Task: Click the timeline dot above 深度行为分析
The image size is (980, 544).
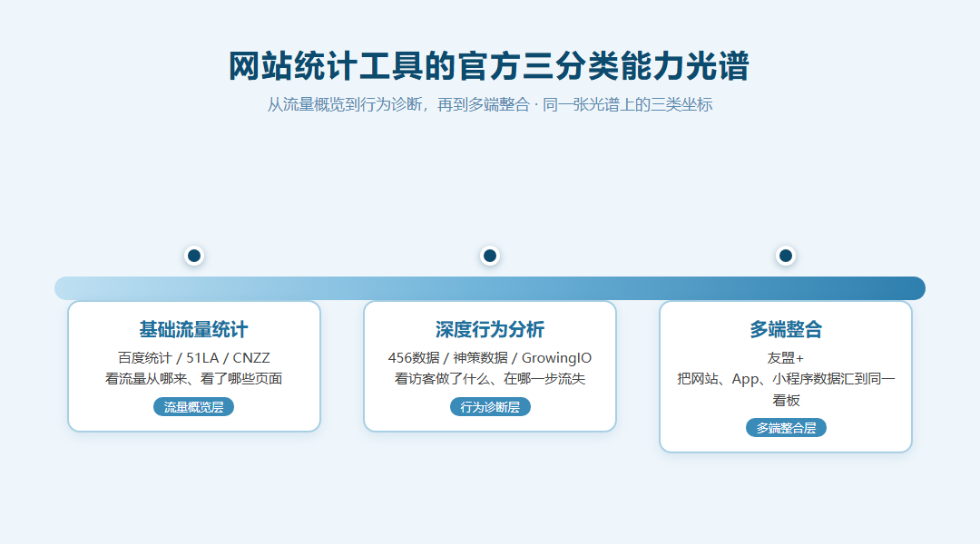Action: 490,256
